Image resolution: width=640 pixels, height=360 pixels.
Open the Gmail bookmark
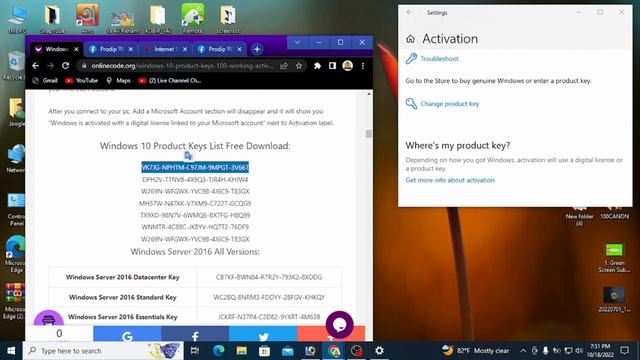click(45, 80)
